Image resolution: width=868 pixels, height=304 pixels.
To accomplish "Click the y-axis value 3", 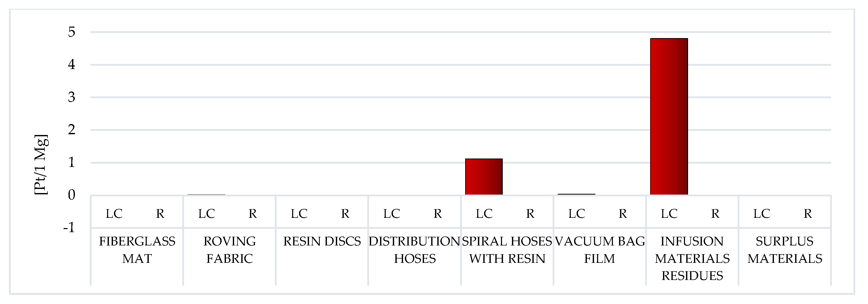I will (71, 97).
